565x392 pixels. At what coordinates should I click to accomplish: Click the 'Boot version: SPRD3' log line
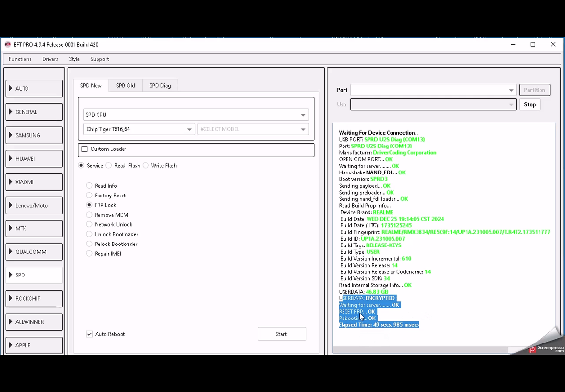point(363,179)
